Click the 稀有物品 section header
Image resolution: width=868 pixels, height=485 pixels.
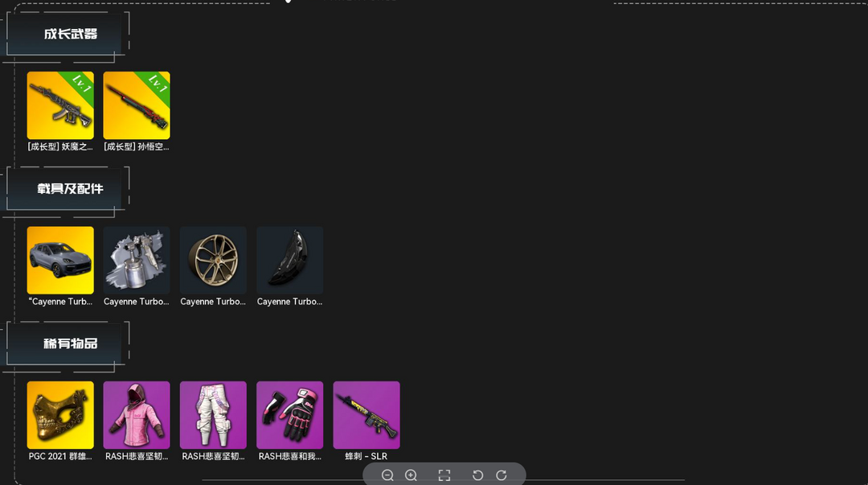tap(70, 343)
